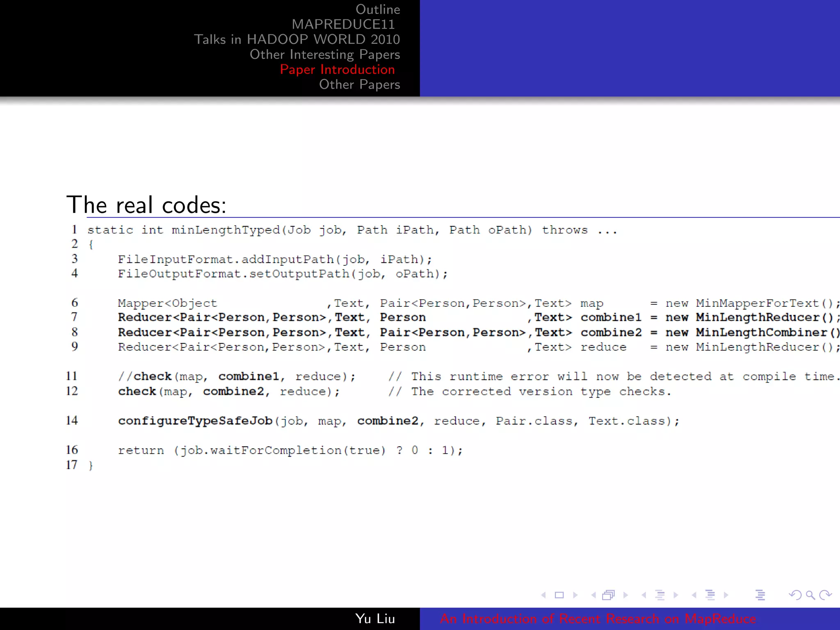Click the next slide arrow
Image resolution: width=840 pixels, height=630 pixels.
pyautogui.click(x=575, y=595)
